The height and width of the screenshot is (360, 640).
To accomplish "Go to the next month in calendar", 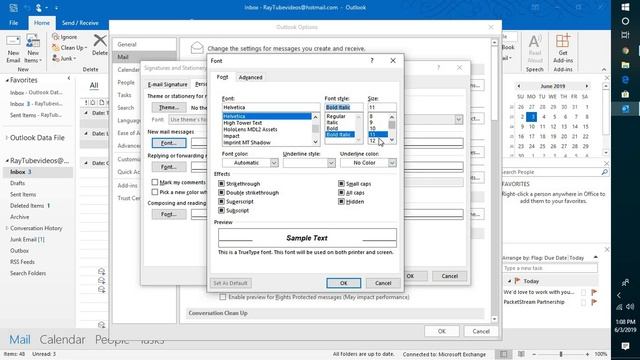I will click(587, 86).
